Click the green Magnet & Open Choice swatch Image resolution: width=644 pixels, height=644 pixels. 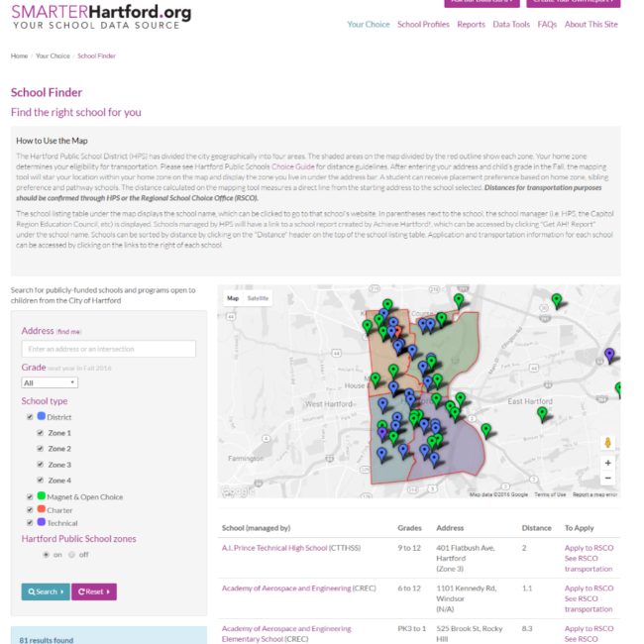[41, 495]
